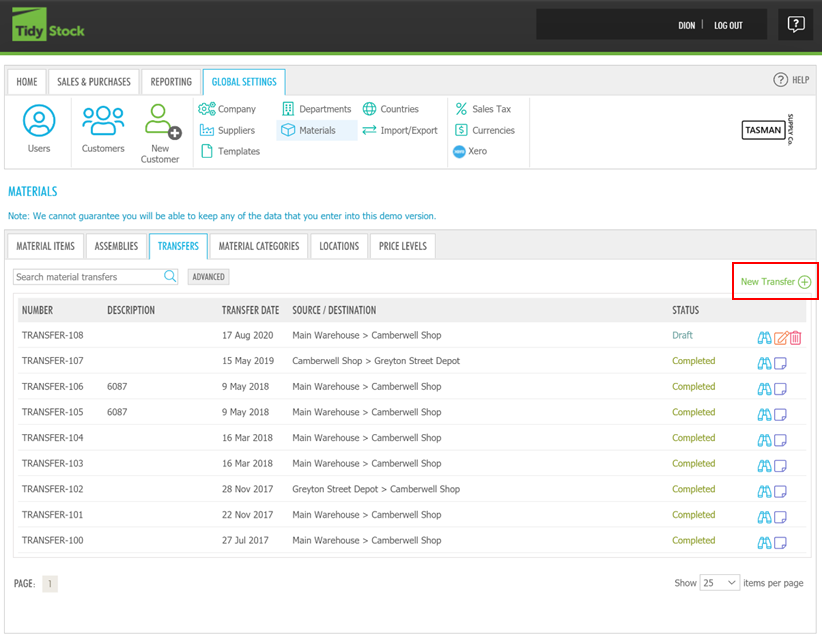The height and width of the screenshot is (635, 822).
Task: Click the New Transfer button
Action: tap(775, 282)
